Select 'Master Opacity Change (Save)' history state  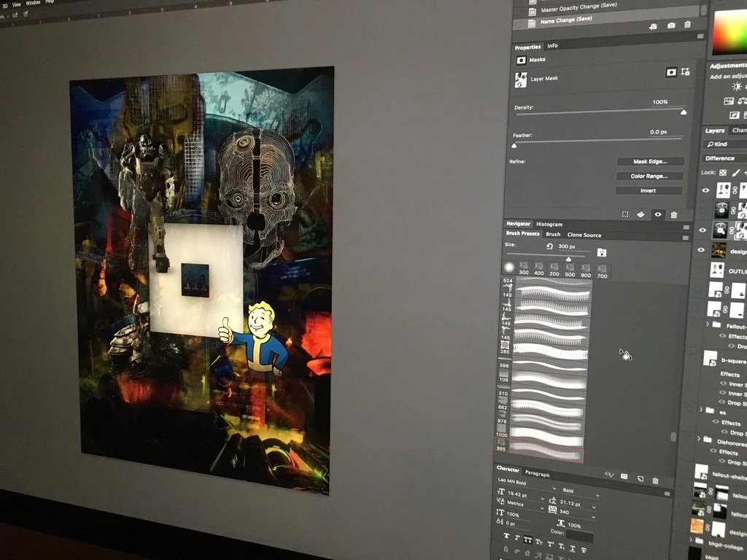tap(578, 8)
